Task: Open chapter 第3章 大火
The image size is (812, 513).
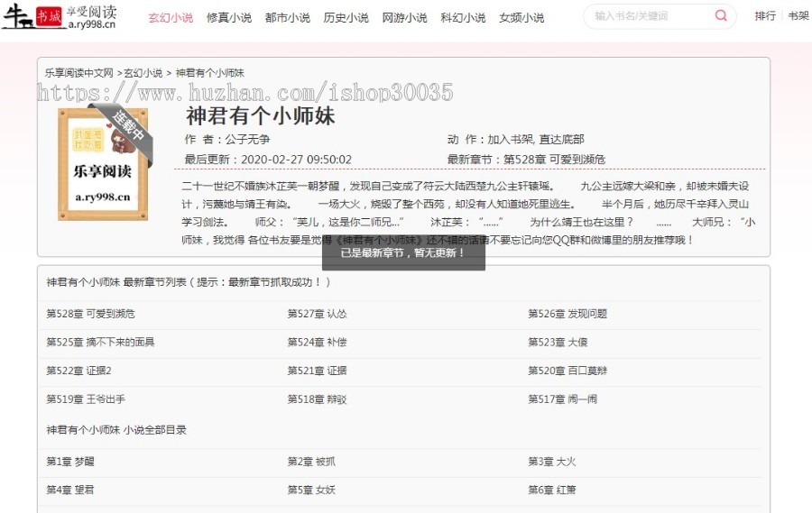Action: [552, 462]
